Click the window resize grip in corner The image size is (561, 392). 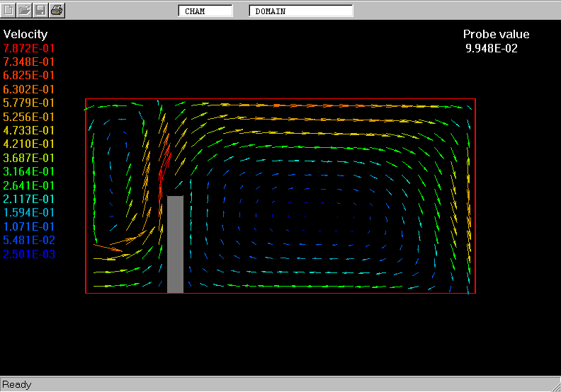(x=555, y=386)
